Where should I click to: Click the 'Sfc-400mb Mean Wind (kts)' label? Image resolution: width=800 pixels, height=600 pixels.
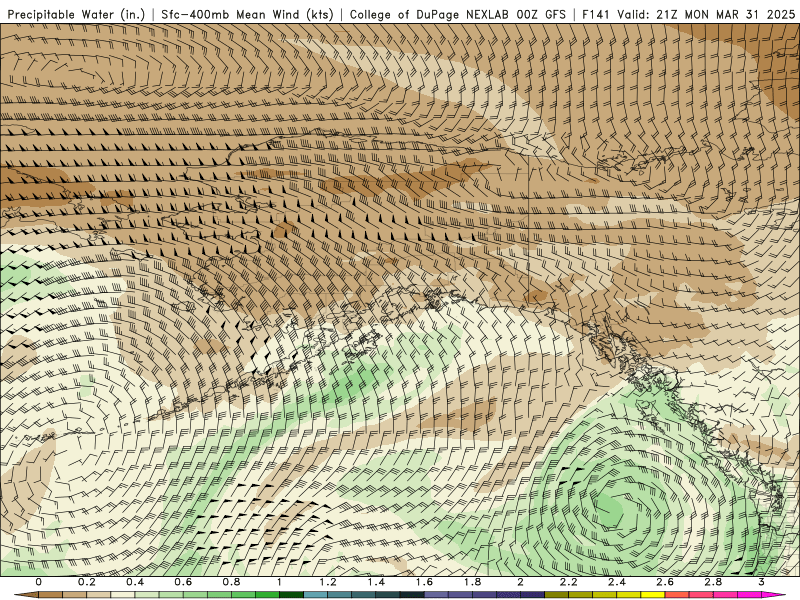click(247, 15)
